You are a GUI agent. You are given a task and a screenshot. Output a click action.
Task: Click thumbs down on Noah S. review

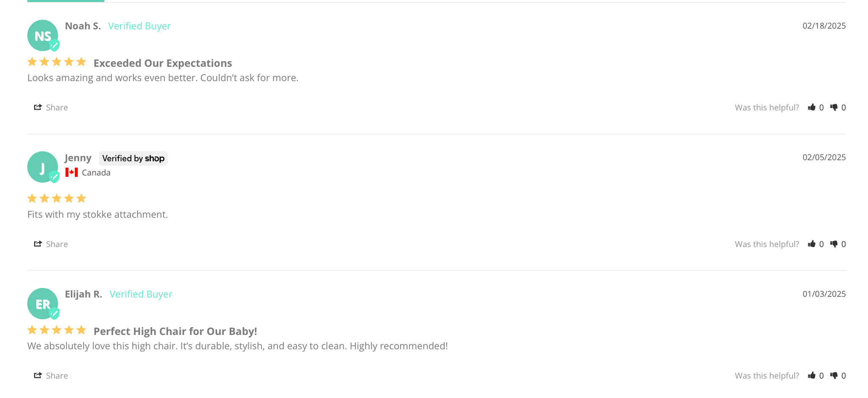tap(834, 108)
